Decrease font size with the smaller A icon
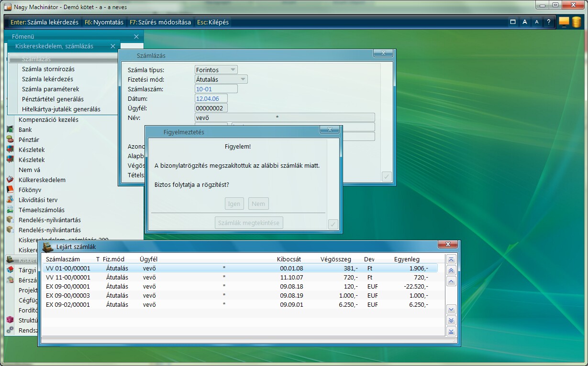This screenshot has width=588, height=366. pos(536,22)
